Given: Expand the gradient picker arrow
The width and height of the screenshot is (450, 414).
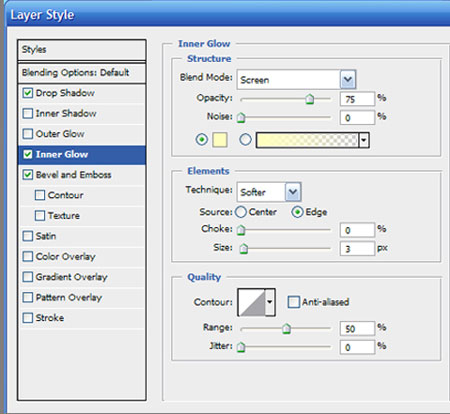Looking at the screenshot, I should tap(364, 140).
